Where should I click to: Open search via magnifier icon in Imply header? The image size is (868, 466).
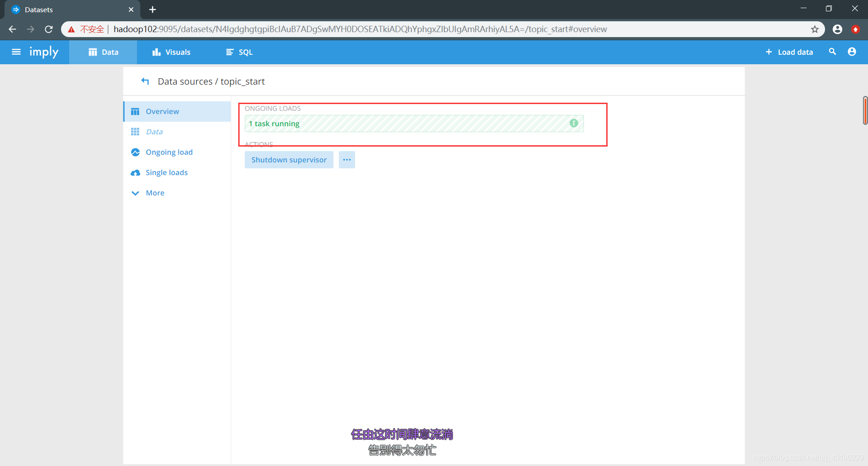(832, 52)
